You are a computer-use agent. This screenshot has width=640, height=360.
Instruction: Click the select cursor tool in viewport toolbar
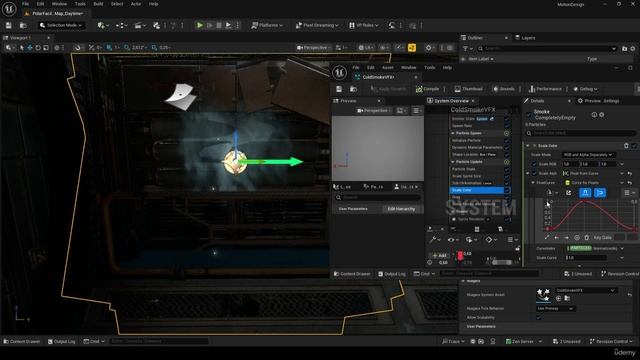(x=22, y=48)
